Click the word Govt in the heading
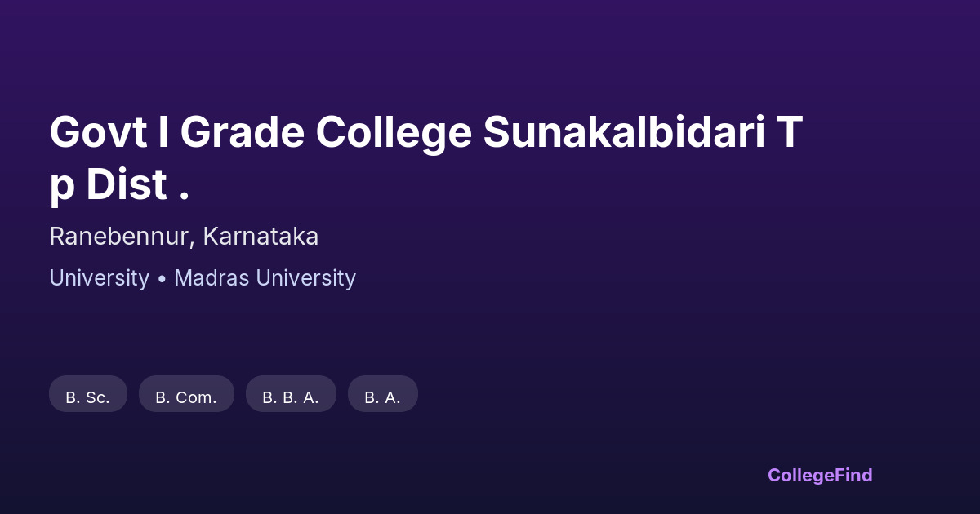 [x=97, y=133]
